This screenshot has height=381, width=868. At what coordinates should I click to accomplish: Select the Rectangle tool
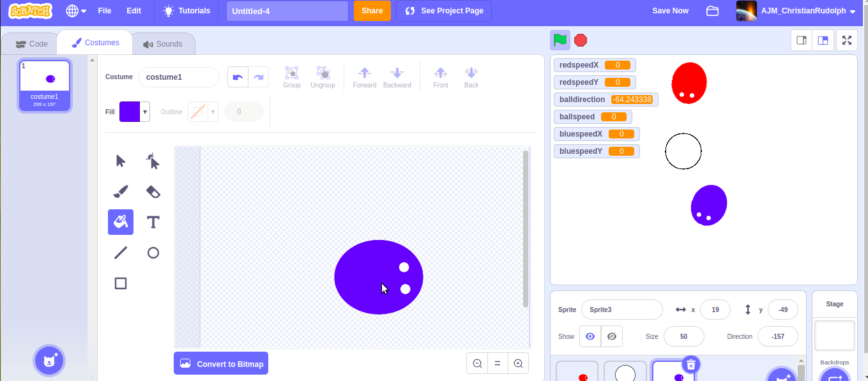coord(120,283)
